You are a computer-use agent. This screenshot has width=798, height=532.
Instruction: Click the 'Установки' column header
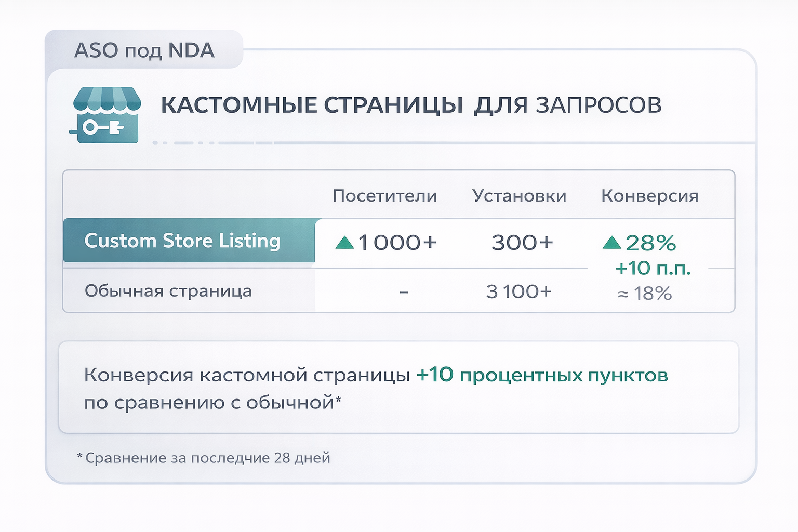tap(519, 196)
